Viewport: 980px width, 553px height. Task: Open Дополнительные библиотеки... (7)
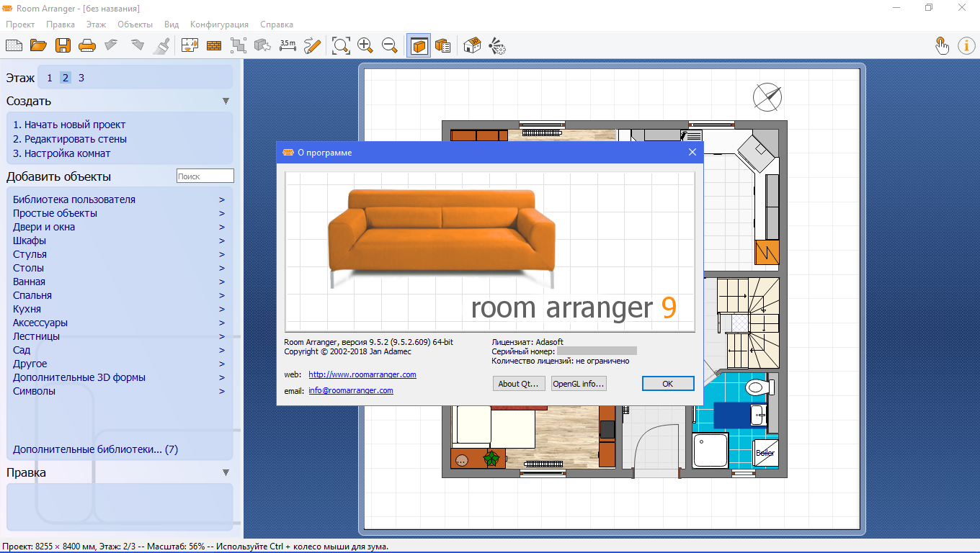pos(95,449)
